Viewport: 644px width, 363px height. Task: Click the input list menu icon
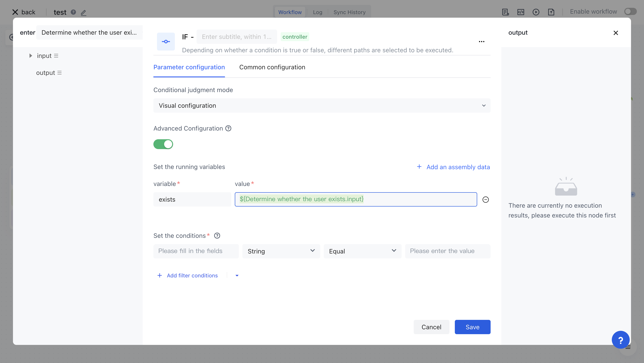56,56
